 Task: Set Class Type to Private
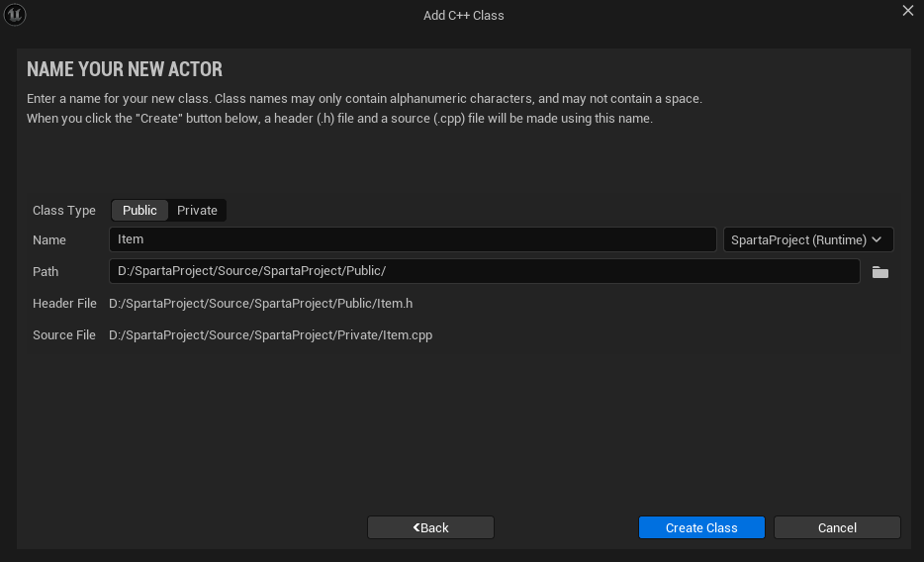point(197,211)
